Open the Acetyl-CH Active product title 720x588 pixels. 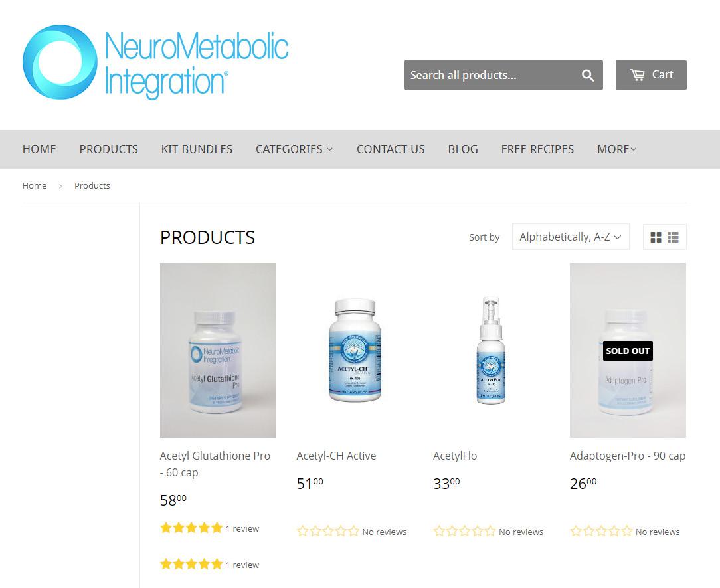[x=336, y=456]
